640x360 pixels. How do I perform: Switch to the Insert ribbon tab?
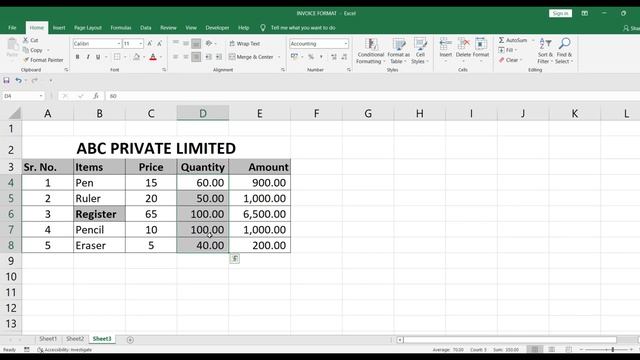(59, 28)
